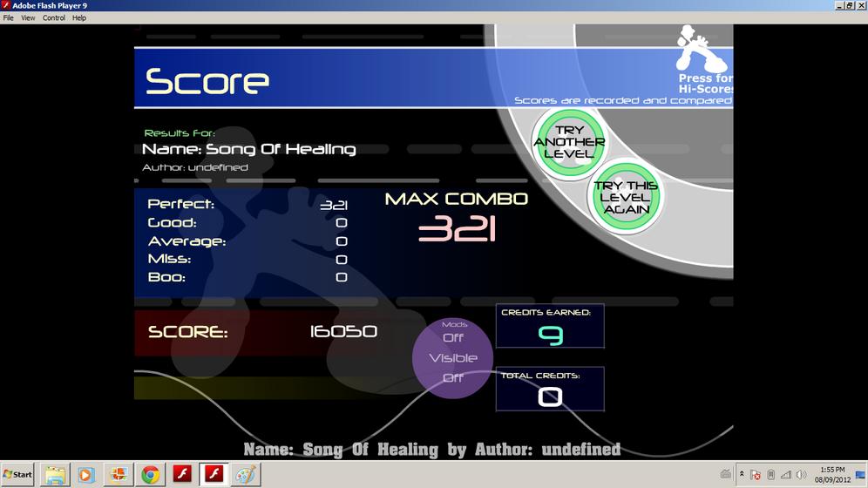Click the battery power tray icon
This screenshot has width=868, height=488.
[770, 475]
